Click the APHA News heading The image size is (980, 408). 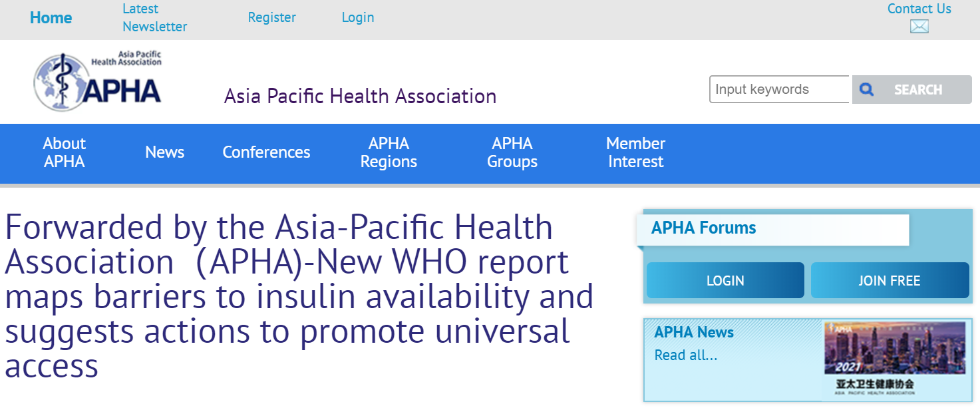(x=694, y=333)
